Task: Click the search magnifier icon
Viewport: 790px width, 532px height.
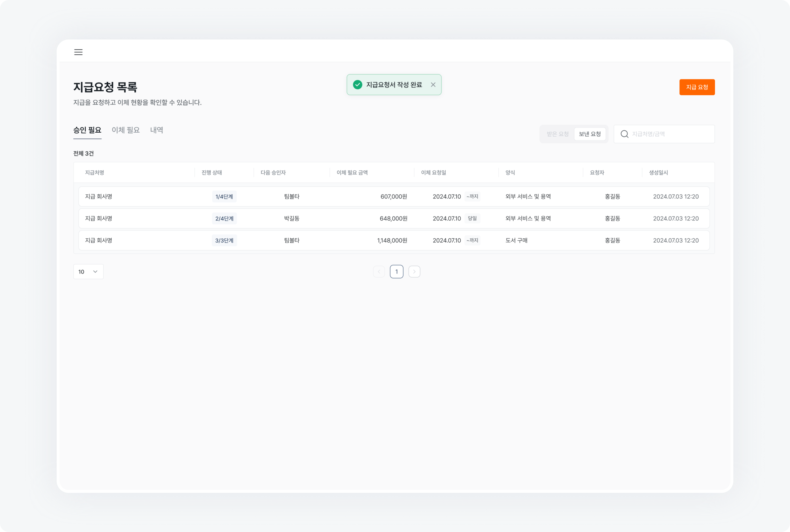Action: pos(624,134)
